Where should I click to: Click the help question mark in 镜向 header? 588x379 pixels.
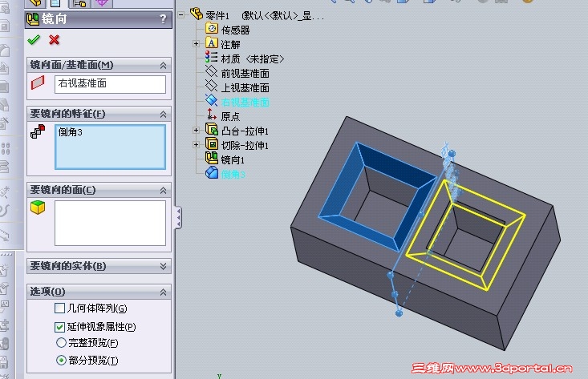tap(163, 19)
